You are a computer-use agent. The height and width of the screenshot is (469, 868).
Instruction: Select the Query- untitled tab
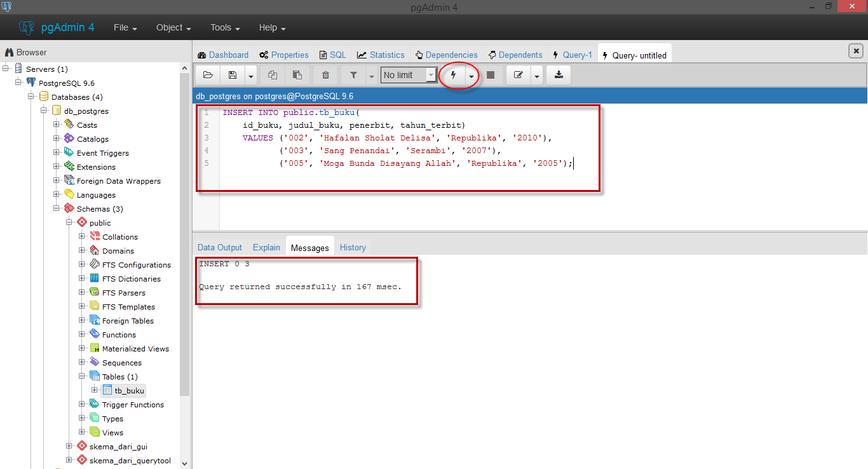point(634,55)
